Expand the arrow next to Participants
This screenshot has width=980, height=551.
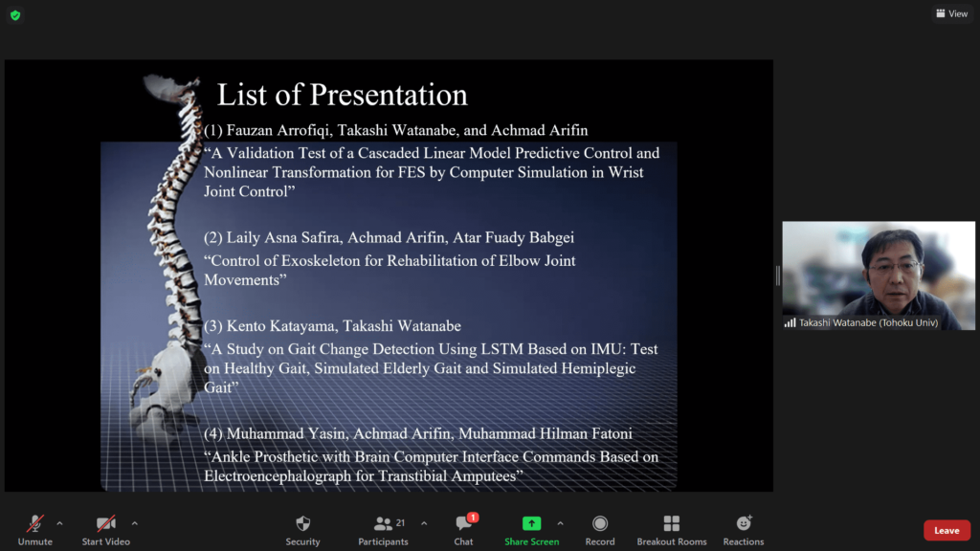(424, 523)
